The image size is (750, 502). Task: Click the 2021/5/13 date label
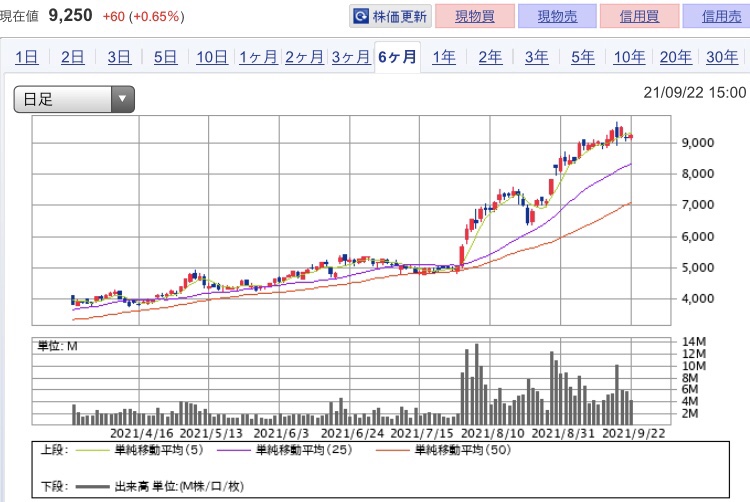[x=211, y=434]
